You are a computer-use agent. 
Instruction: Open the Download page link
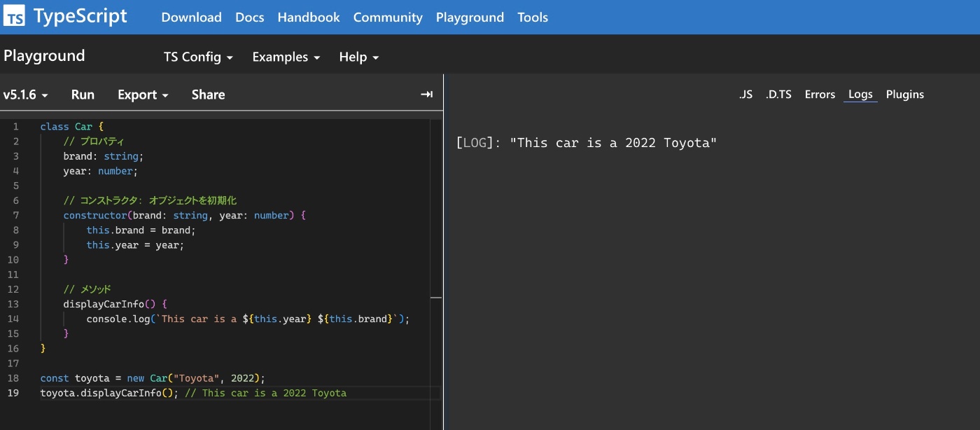click(191, 18)
